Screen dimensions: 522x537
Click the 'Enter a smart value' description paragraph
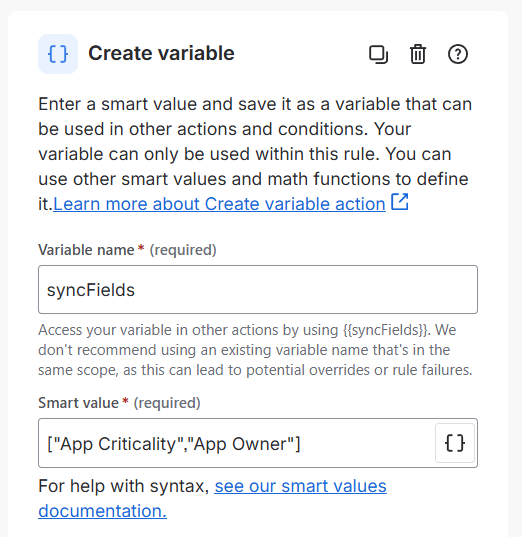click(x=255, y=154)
